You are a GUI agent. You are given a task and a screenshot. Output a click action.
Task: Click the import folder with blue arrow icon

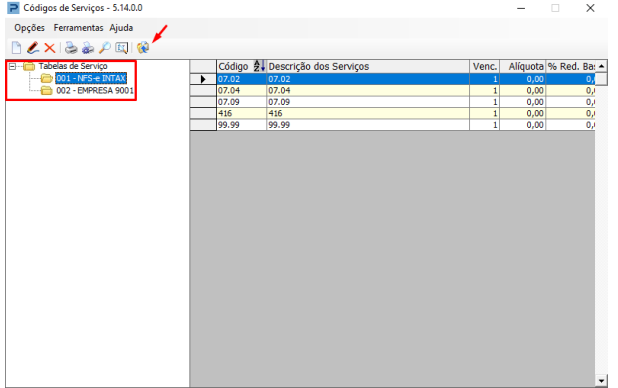tap(143, 48)
